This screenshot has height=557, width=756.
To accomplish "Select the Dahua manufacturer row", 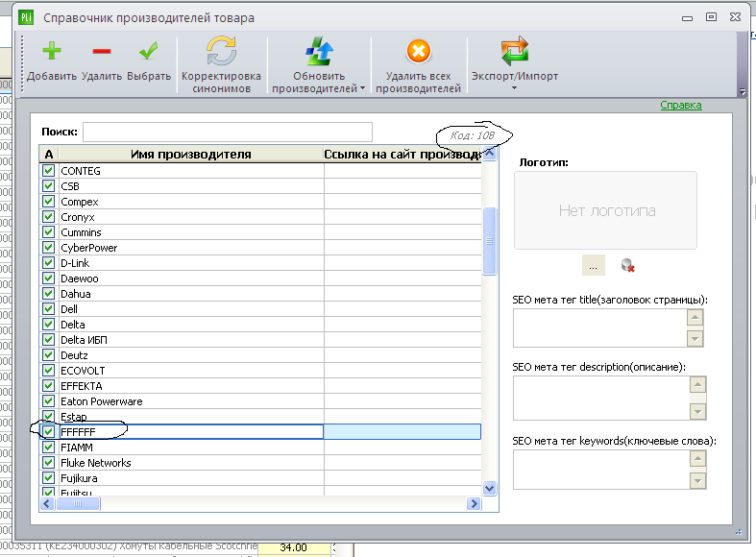I will 260,294.
